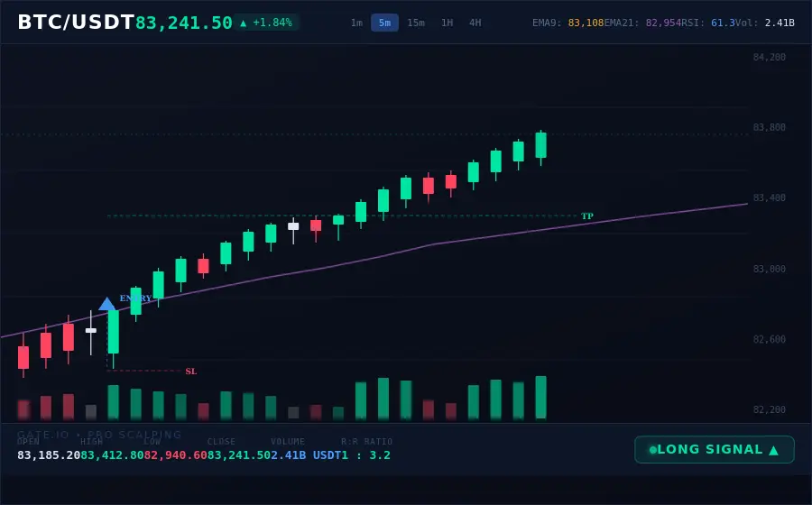Viewport: 812px width, 505px height.
Task: Click the RSI 61.3 indicator value
Action: tap(723, 23)
